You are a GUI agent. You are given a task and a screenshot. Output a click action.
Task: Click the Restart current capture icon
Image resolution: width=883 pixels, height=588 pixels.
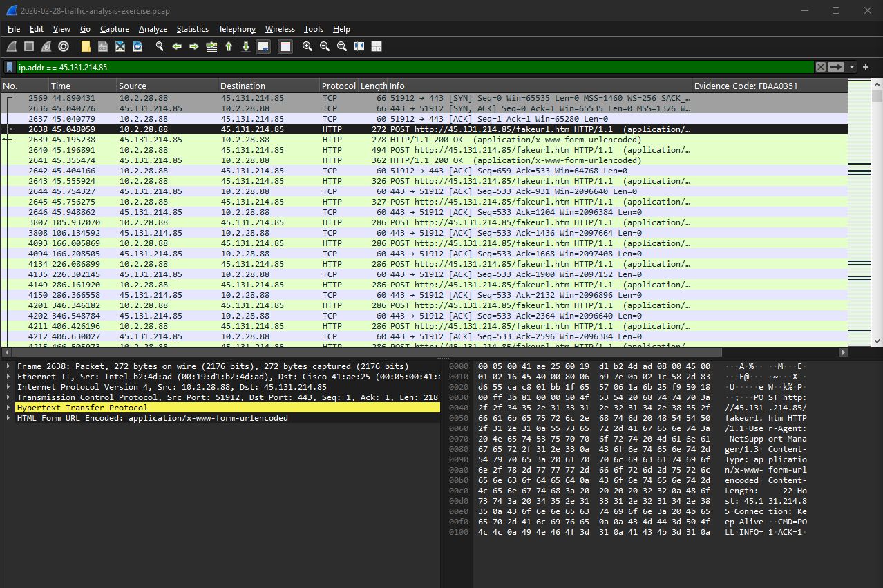[x=46, y=46]
